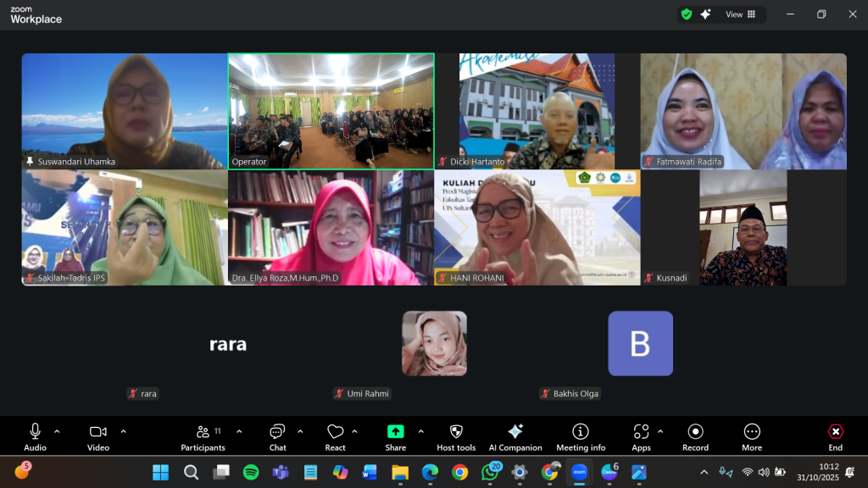Click the green encryption shield icon

point(686,14)
